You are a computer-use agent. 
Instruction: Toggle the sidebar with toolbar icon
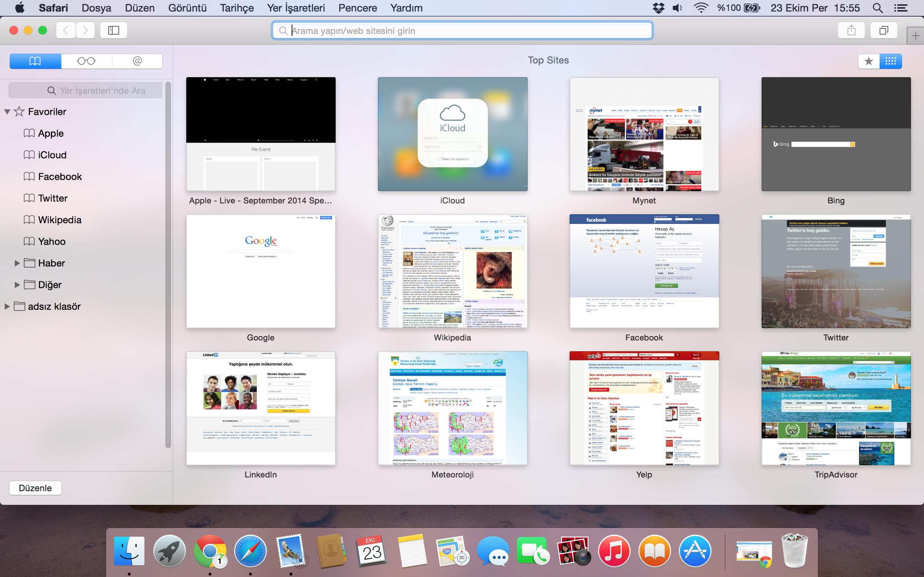113,31
